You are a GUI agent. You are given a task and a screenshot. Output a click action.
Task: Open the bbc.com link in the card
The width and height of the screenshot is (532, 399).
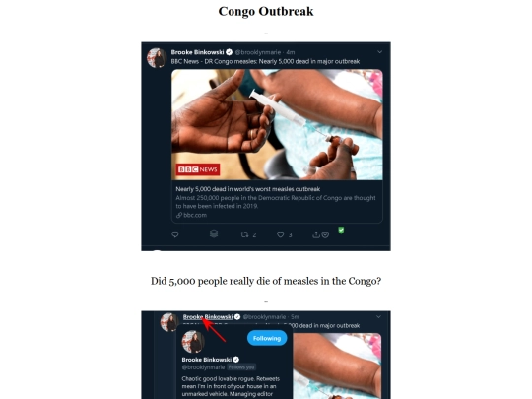191,215
